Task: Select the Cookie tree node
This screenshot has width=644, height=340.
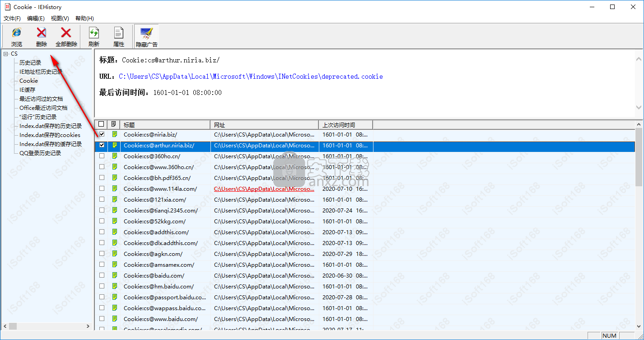Action: point(28,80)
